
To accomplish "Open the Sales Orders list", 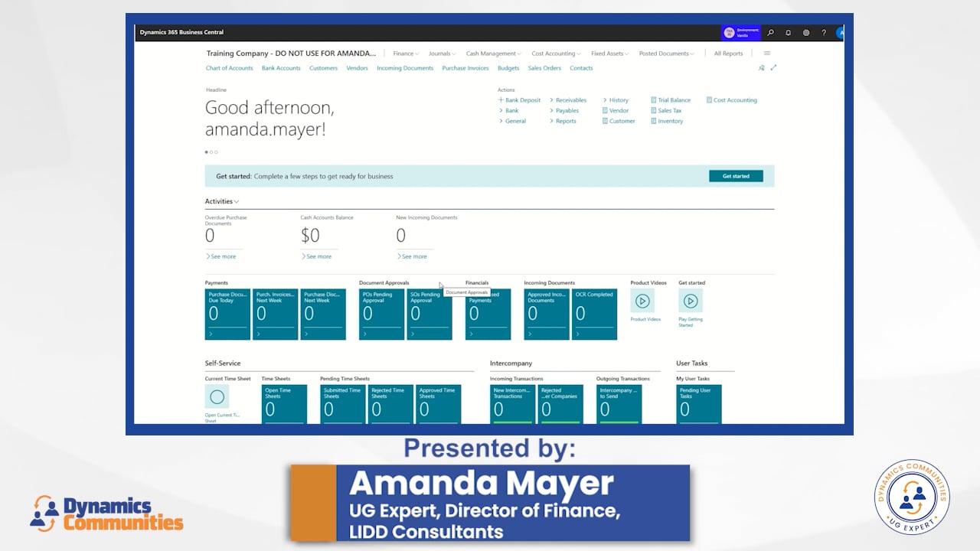I will [x=544, y=68].
